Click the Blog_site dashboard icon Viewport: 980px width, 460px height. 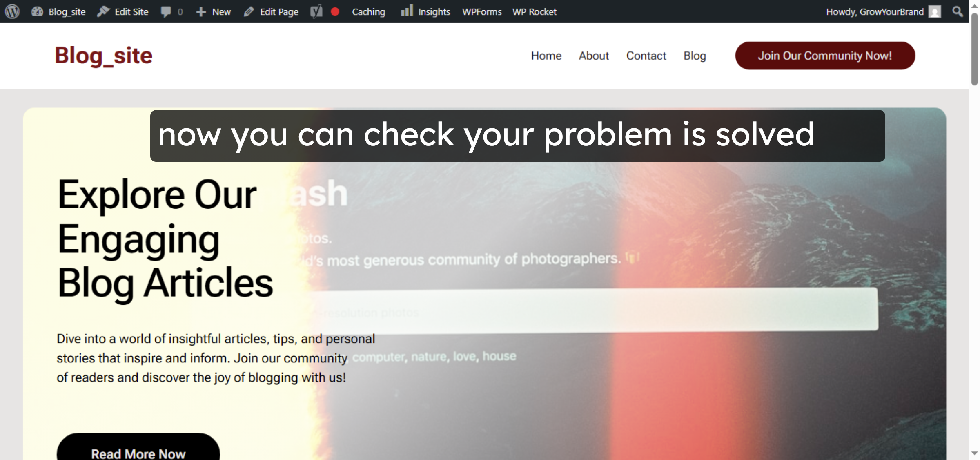click(37, 11)
